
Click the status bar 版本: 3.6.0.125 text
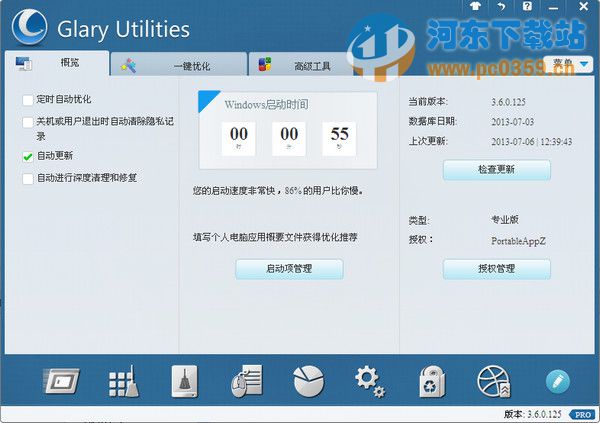pos(533,414)
